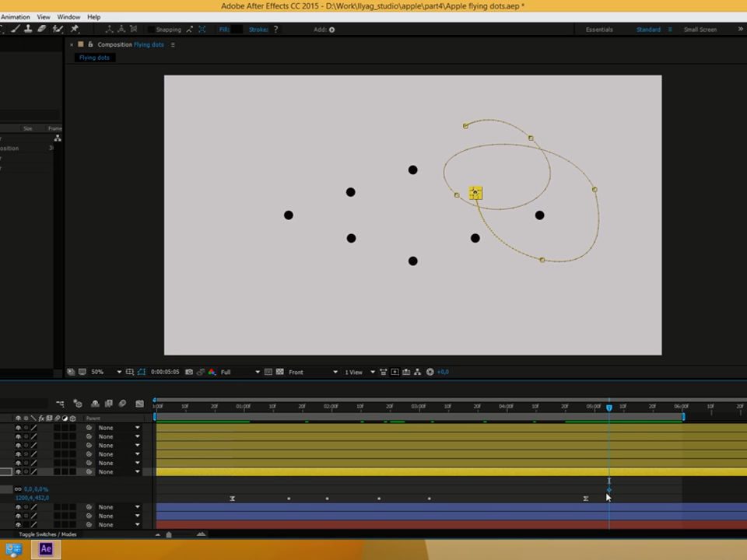Toggle Frame Blending for the timeline
747x560 pixels.
click(109, 404)
